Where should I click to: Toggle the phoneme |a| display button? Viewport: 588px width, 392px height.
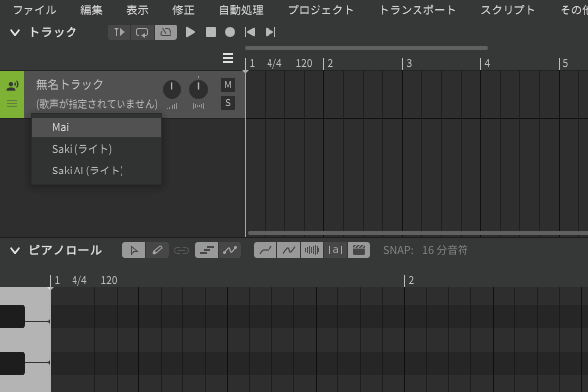pos(335,250)
